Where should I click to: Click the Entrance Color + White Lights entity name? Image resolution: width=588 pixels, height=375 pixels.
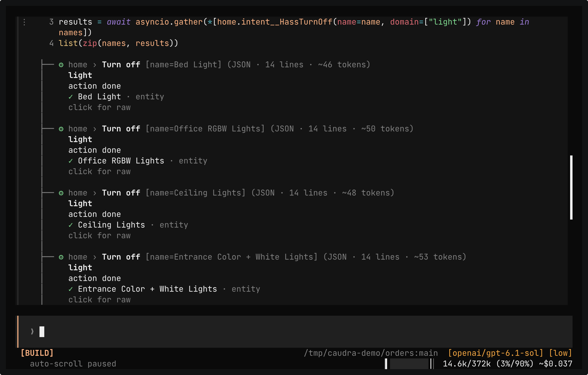pyautogui.click(x=148, y=289)
